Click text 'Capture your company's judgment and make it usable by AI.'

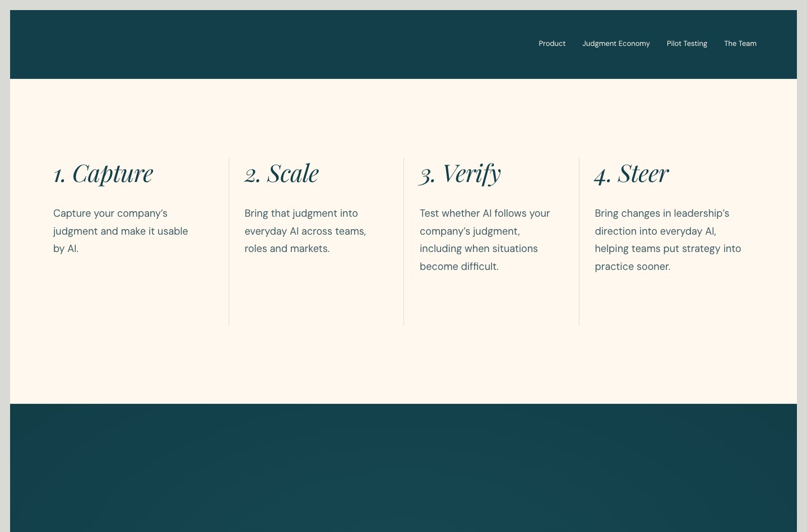(120, 231)
